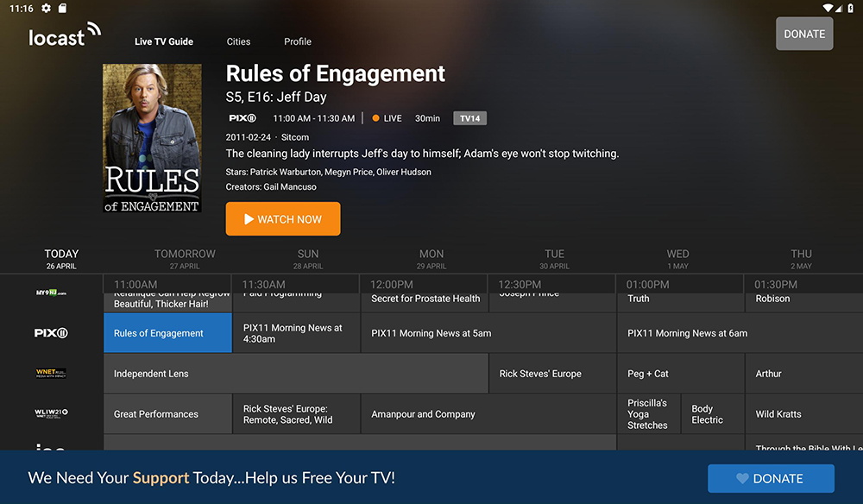Select Rick Steves' Europe: Remote, Sacred, Wild
This screenshot has width=863, height=504.
point(296,413)
